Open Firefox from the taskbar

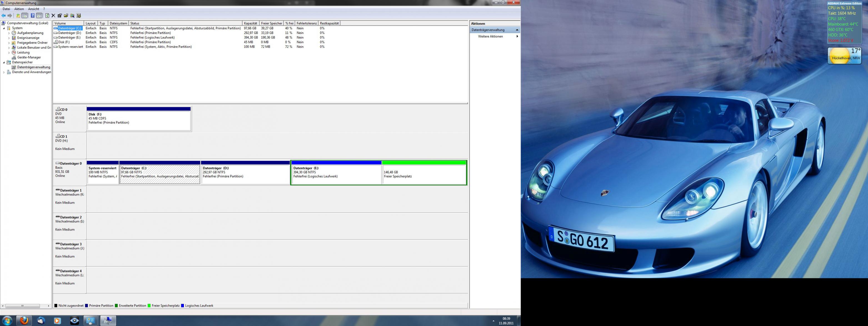(x=24, y=320)
